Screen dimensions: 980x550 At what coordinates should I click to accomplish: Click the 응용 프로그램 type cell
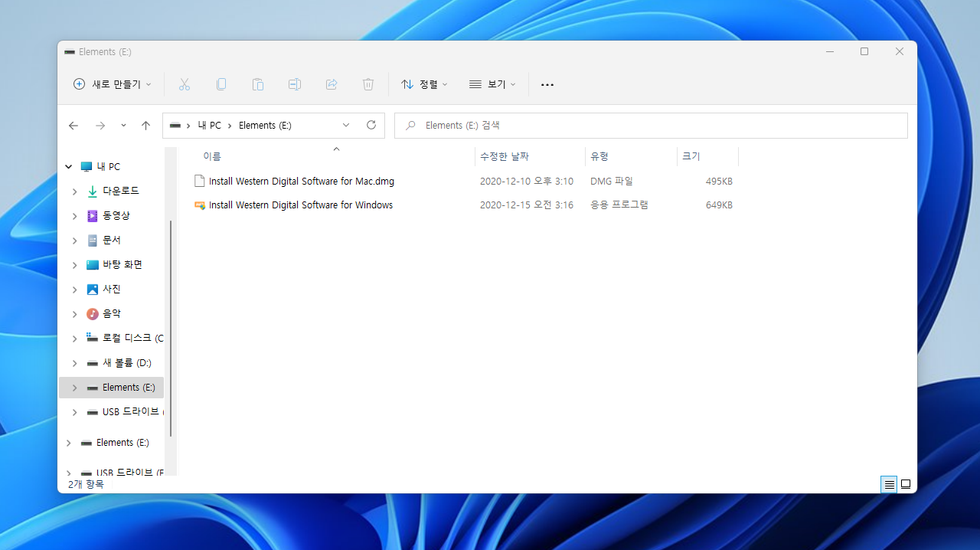click(x=619, y=205)
